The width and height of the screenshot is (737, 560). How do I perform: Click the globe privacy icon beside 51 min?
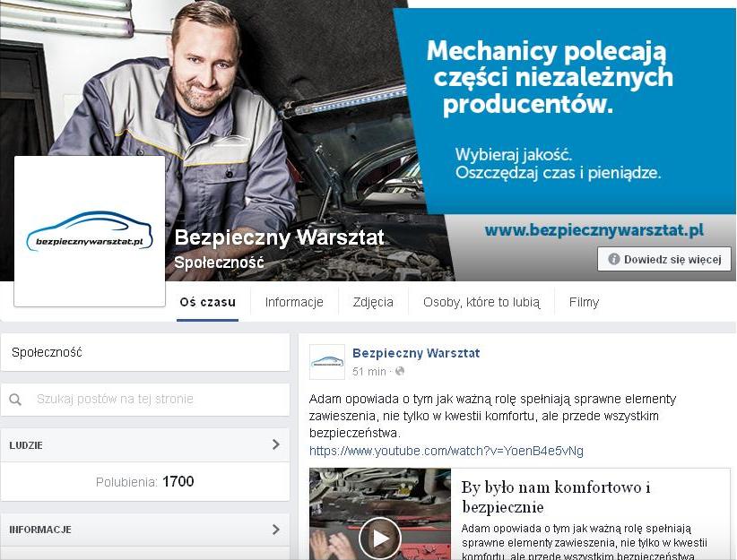400,371
